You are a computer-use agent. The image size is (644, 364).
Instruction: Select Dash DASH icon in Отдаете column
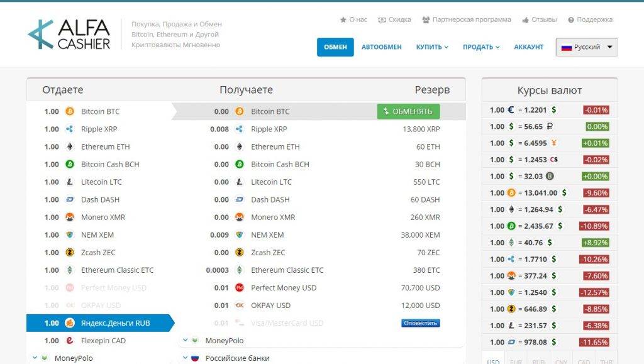(x=70, y=199)
